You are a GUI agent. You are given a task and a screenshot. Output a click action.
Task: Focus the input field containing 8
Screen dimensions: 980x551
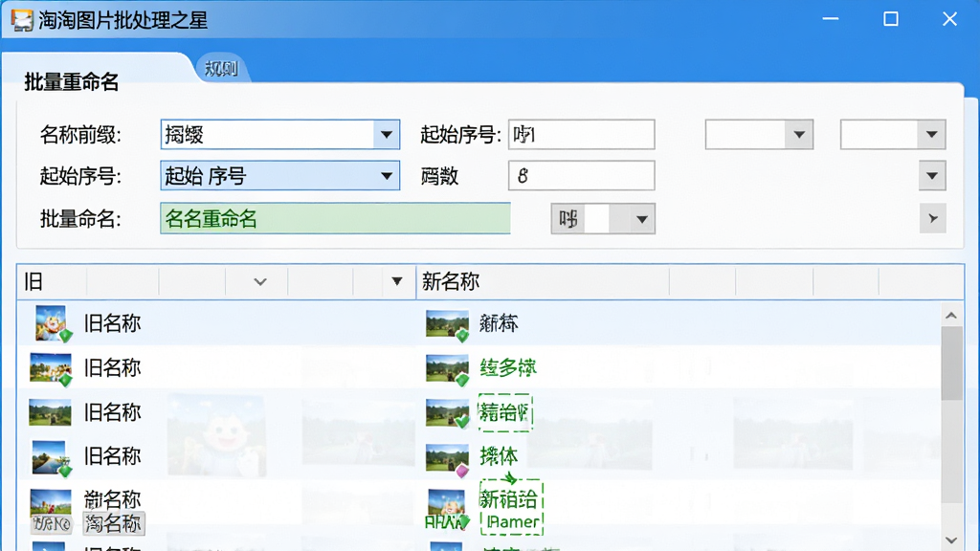click(581, 176)
